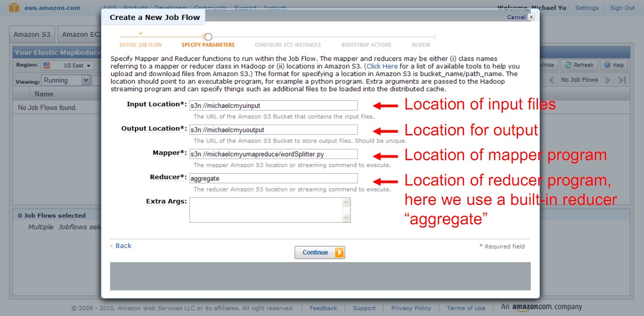Select the Configure EC2 Instances step
The image size is (644, 316).
[288, 45]
